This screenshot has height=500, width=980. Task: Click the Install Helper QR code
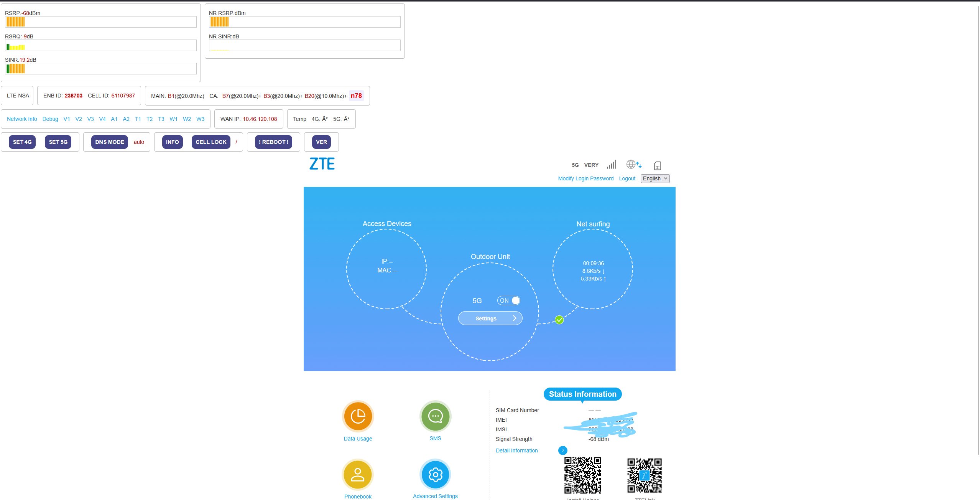tap(582, 475)
